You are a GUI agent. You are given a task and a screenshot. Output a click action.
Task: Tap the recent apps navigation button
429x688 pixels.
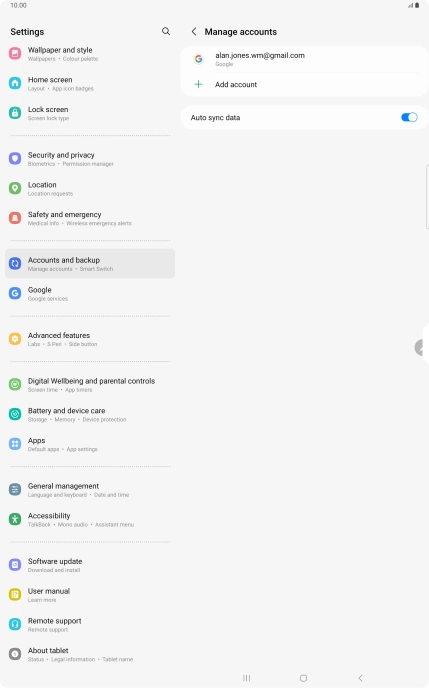click(247, 678)
